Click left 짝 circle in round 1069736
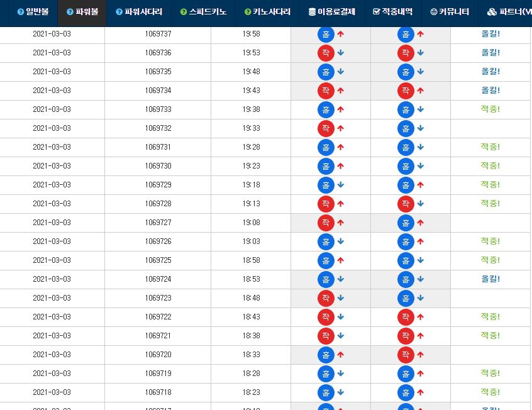The width and height of the screenshot is (532, 410). (x=326, y=53)
